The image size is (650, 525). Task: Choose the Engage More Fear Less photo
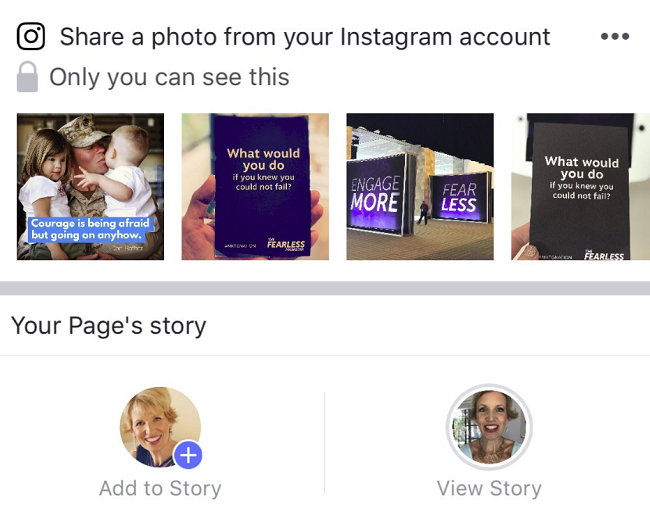pyautogui.click(x=420, y=187)
